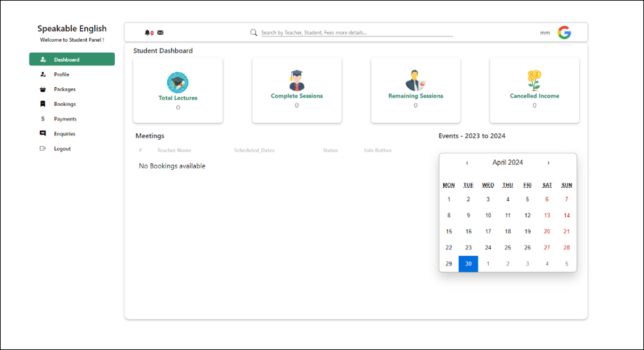This screenshot has width=644, height=350.
Task: Click the Scheduled_Dates column header
Action: click(254, 150)
